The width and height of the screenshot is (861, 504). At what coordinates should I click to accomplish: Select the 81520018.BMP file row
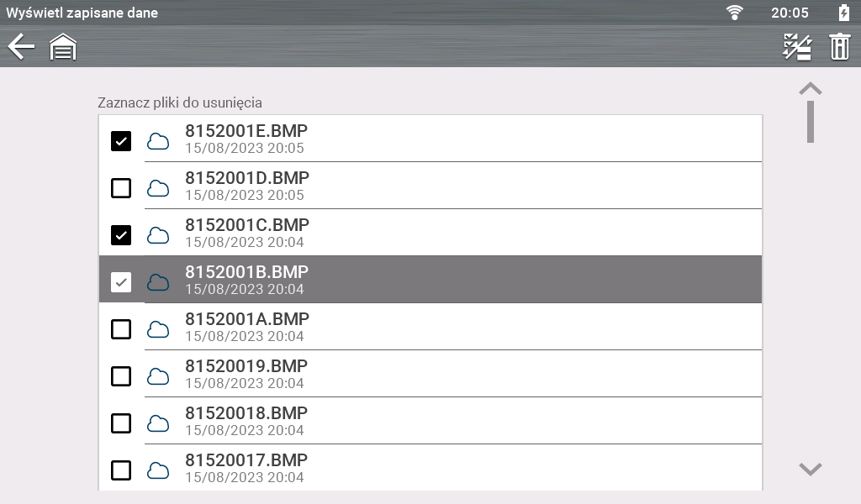pyautogui.click(x=471, y=422)
